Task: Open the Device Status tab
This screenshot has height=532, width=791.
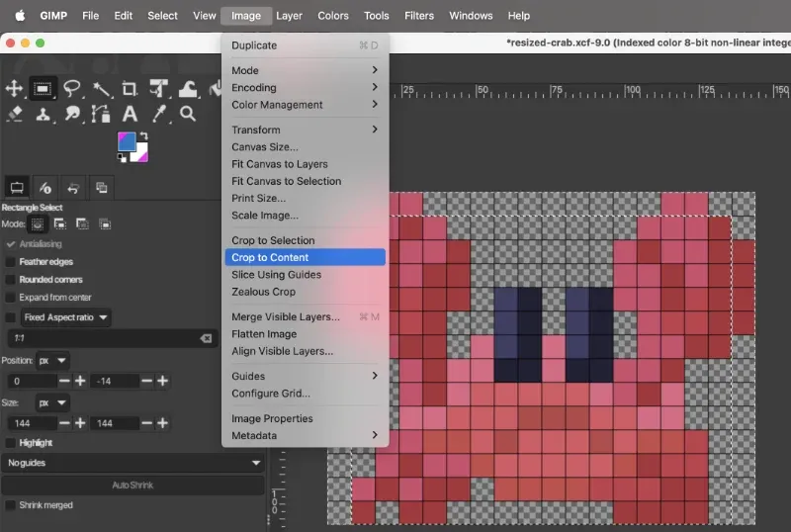Action: (x=45, y=188)
